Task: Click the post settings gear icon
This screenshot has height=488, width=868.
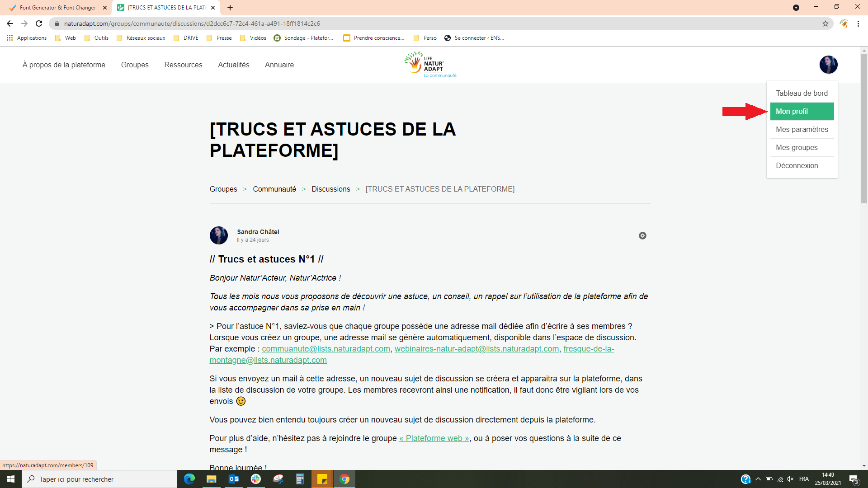Action: (x=642, y=236)
